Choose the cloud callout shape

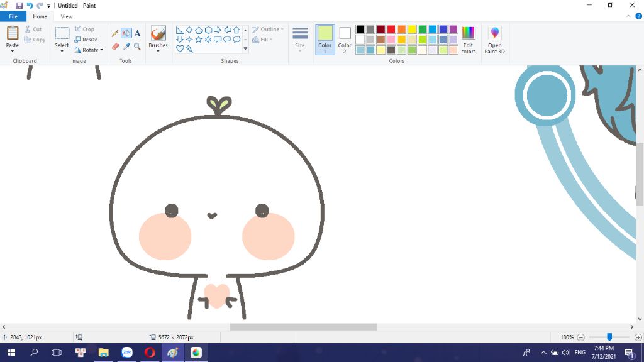(x=236, y=40)
